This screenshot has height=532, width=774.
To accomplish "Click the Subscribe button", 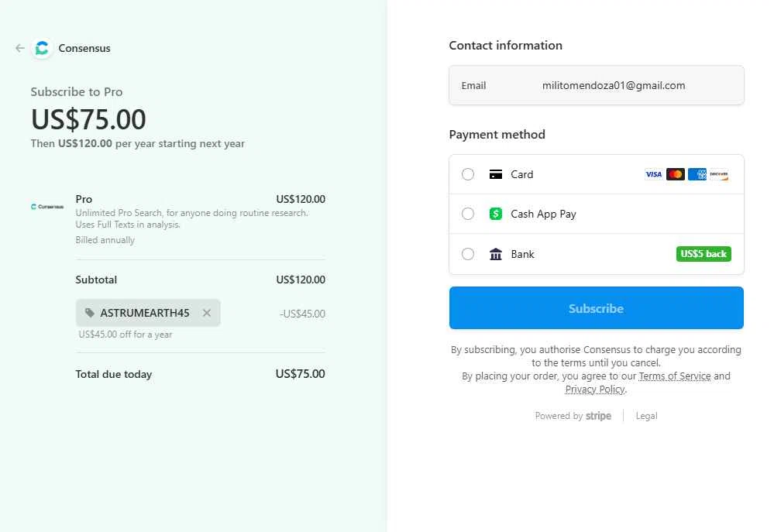I will tap(597, 308).
